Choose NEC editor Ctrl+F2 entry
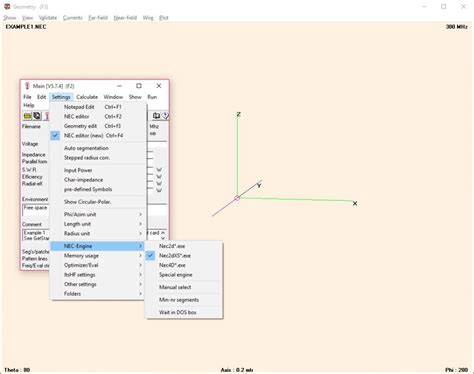The height and width of the screenshot is (374, 474). tap(98, 117)
